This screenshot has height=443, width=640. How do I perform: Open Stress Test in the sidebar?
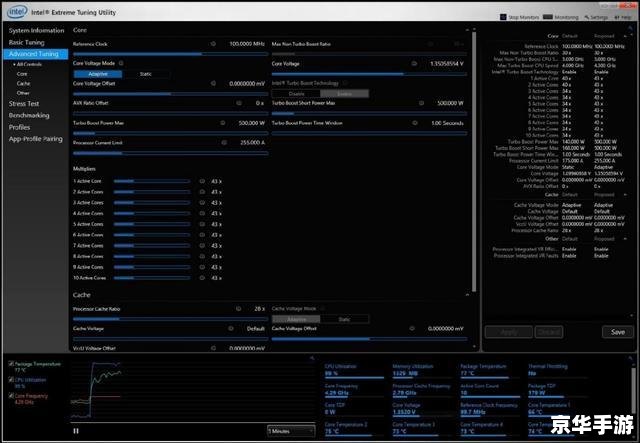click(24, 104)
